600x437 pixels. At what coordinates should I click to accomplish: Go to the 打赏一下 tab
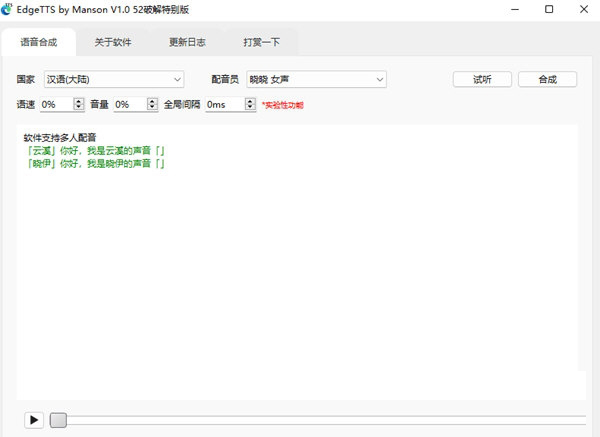click(x=262, y=42)
